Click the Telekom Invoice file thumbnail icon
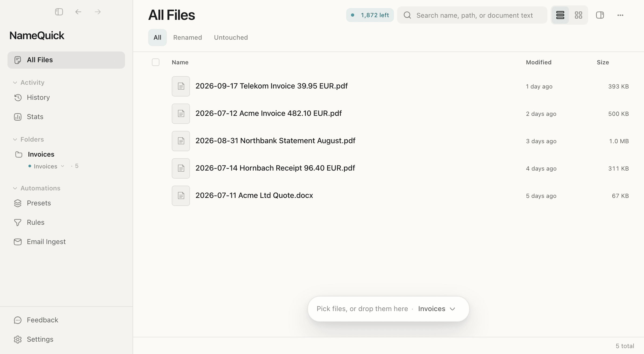 [181, 86]
